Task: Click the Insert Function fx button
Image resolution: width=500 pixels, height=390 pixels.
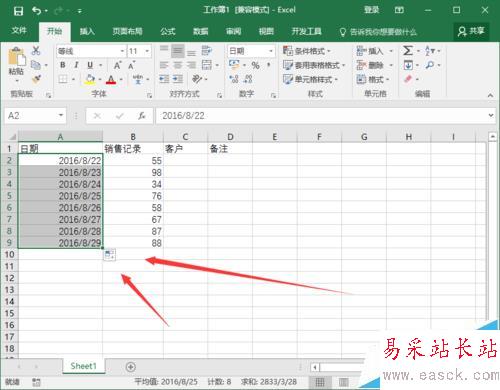Action: pos(142,116)
